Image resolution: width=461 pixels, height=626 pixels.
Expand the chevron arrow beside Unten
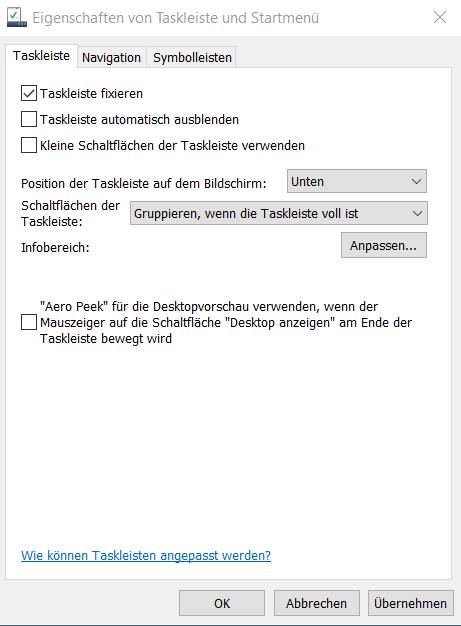(416, 181)
